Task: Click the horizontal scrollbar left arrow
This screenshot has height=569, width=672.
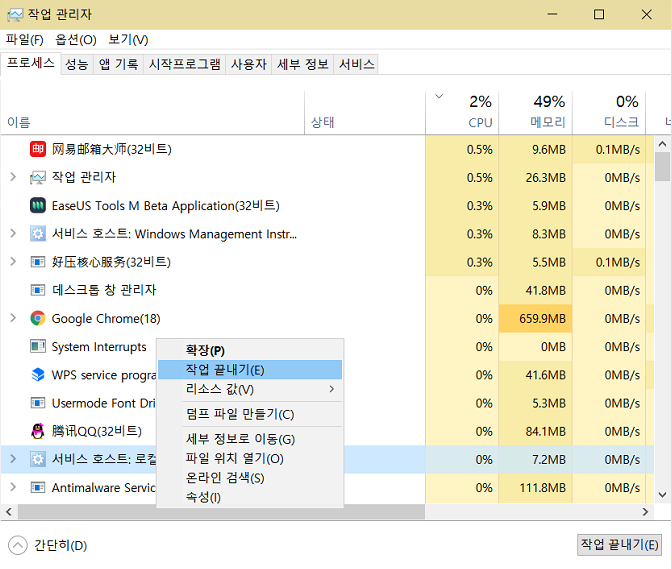Action: [x=9, y=512]
